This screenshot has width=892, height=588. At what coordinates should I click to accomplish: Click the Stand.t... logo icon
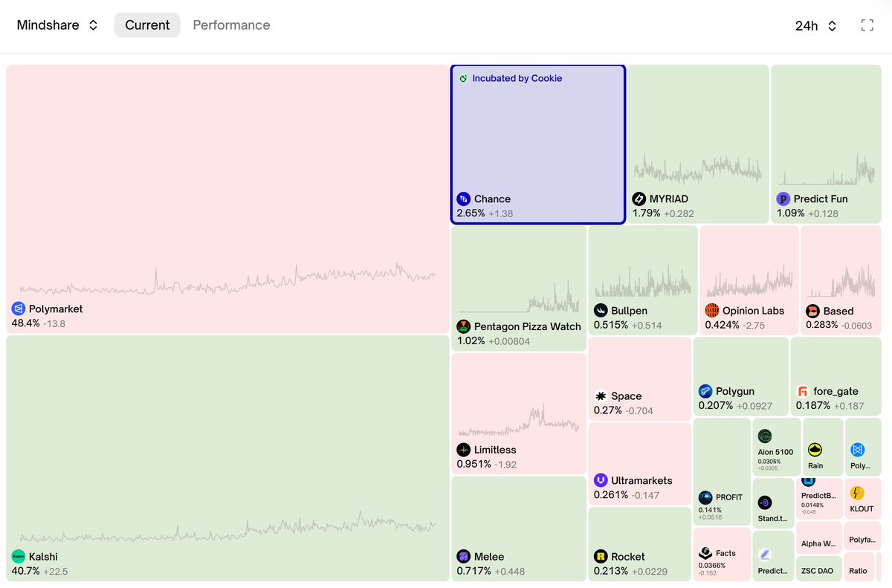tap(765, 503)
